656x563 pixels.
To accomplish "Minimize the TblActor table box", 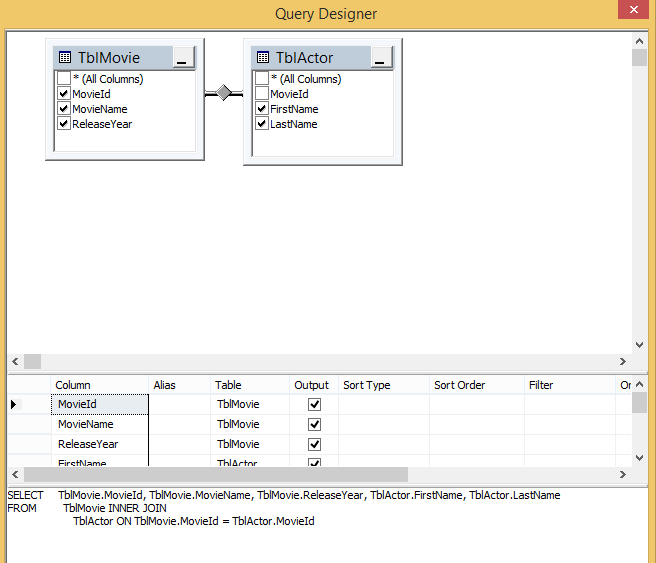I will point(382,57).
